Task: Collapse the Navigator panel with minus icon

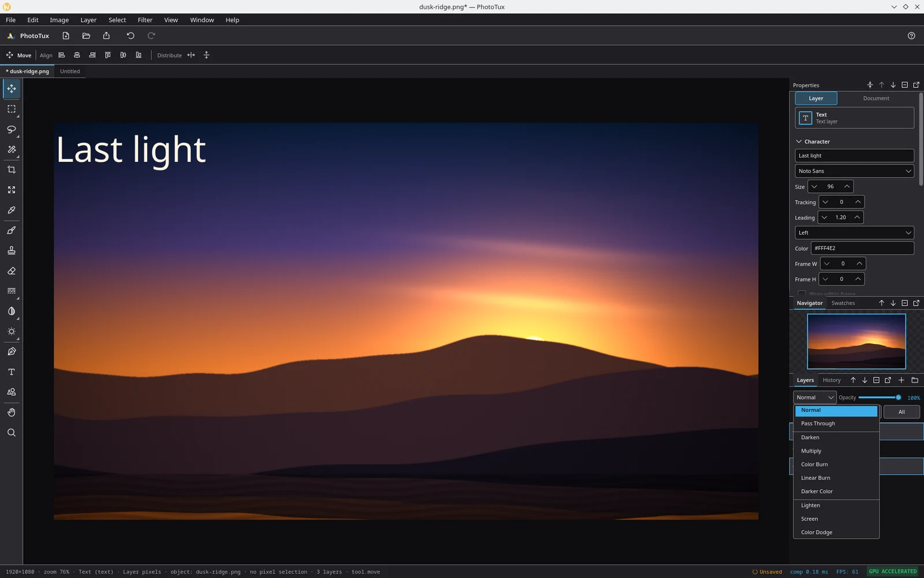Action: point(905,303)
